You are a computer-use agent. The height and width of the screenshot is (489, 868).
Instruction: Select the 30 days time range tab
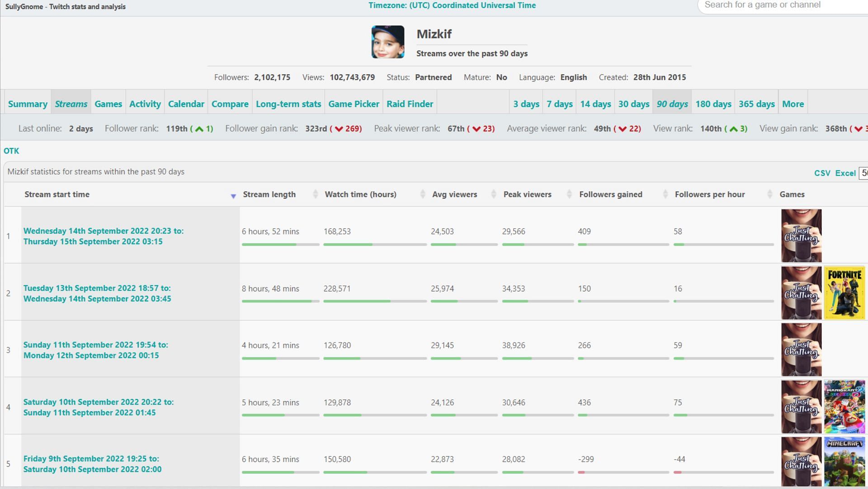tap(633, 104)
